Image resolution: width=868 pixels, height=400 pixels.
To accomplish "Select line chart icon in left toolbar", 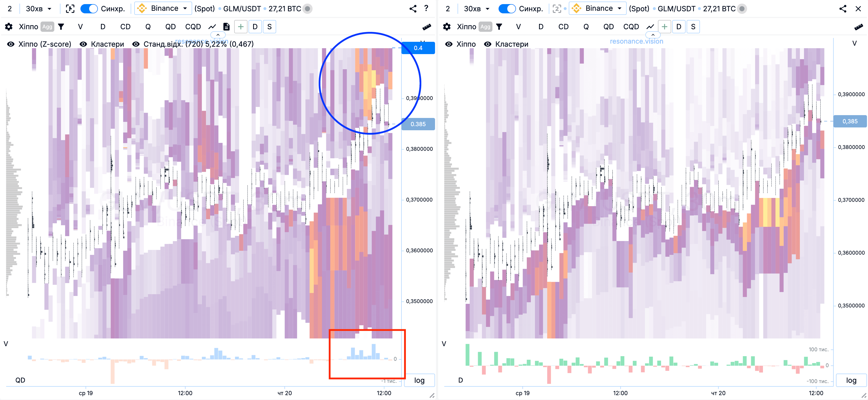I will [212, 27].
